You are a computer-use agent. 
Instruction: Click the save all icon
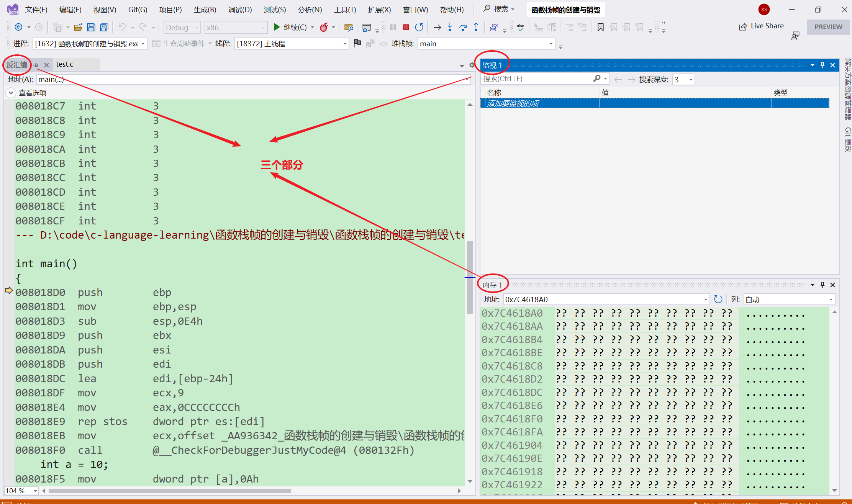tap(104, 27)
